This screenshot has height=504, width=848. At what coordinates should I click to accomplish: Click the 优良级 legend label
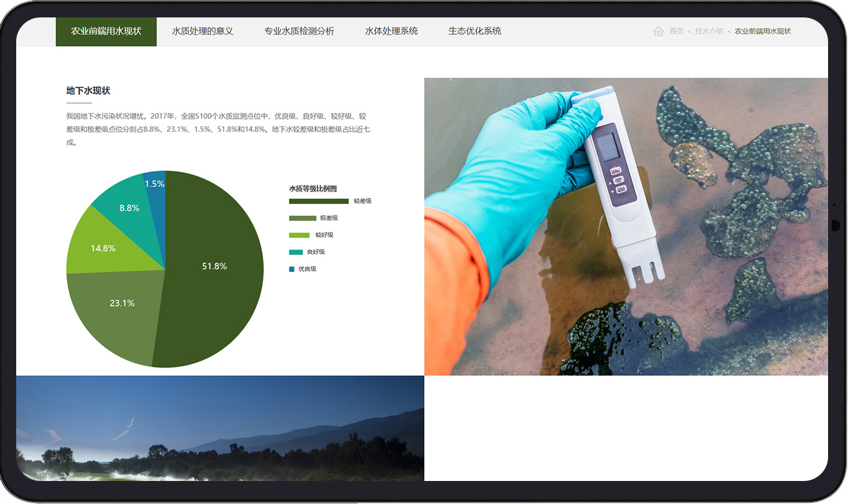tap(307, 269)
